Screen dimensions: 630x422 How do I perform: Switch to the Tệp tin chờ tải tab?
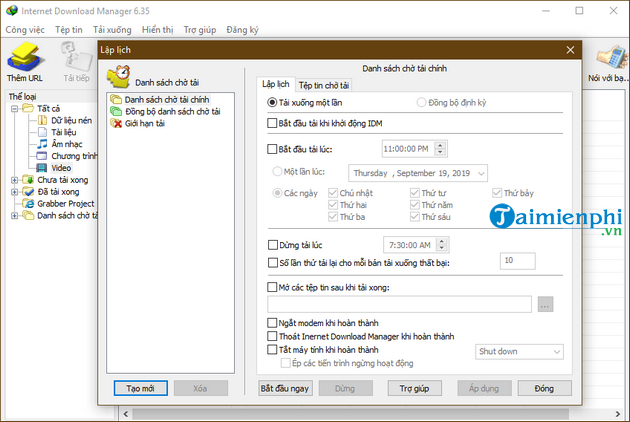324,85
